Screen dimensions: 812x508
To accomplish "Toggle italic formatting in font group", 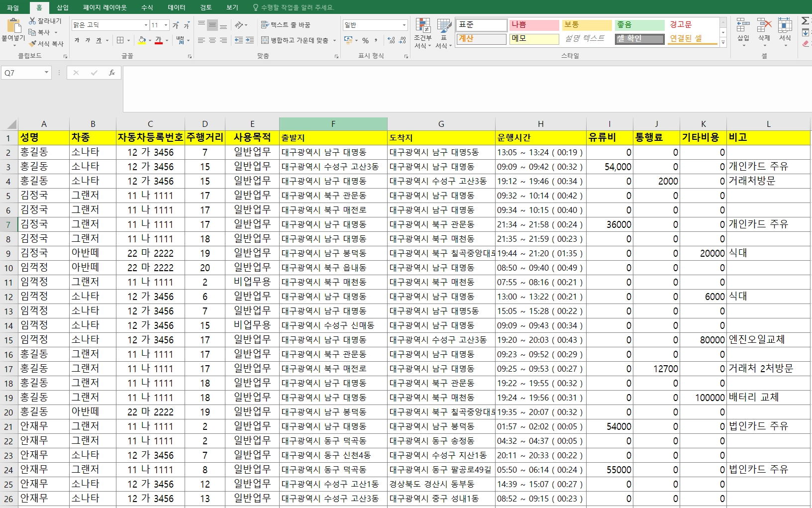I will pyautogui.click(x=88, y=40).
